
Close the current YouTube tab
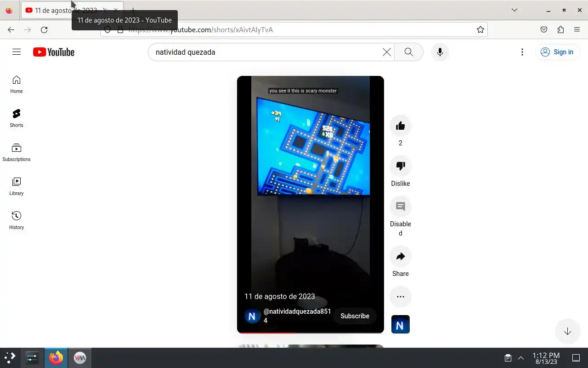tap(116, 10)
